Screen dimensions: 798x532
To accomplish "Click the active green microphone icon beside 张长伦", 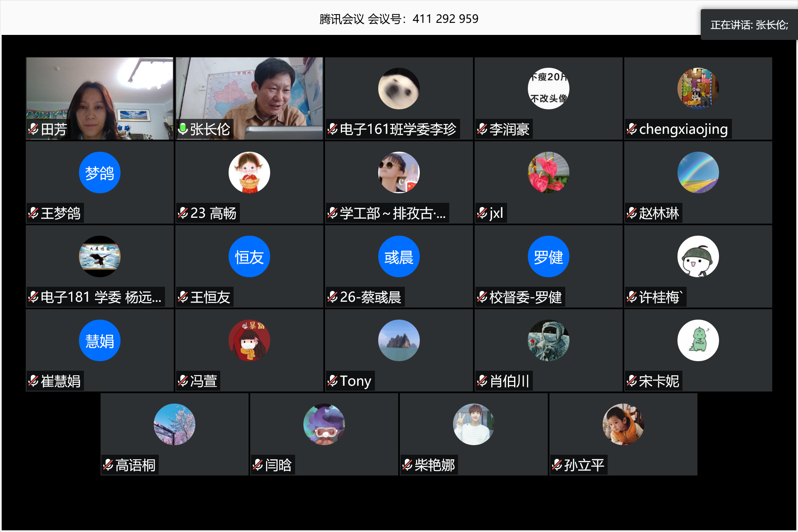I will click(182, 129).
